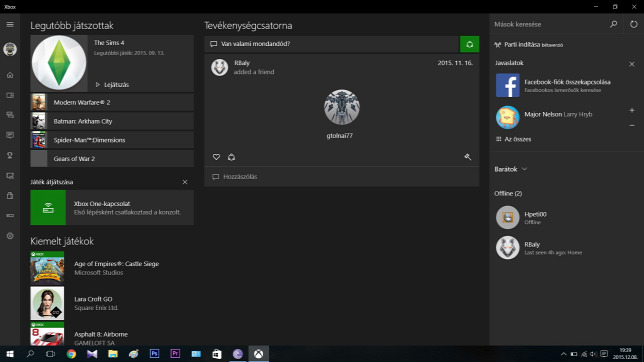Open Settings gear in sidebar
Image resolution: width=644 pixels, height=362 pixels.
tap(10, 236)
